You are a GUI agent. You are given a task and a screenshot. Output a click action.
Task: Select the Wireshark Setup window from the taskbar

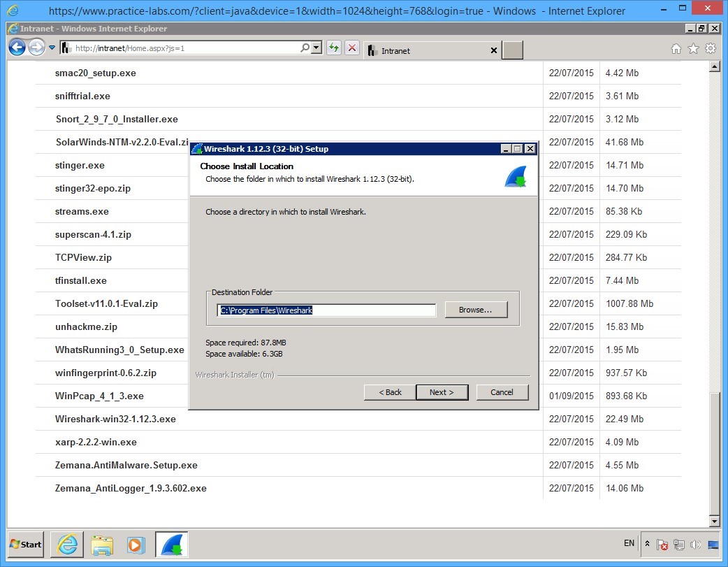(171, 545)
